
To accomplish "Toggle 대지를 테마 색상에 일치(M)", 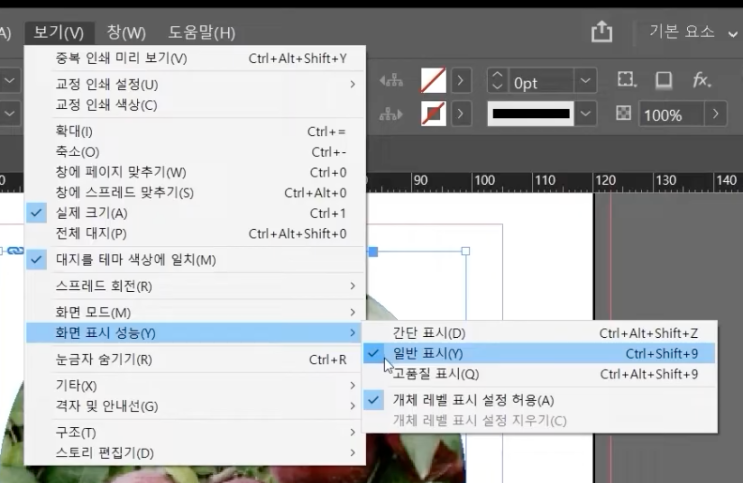I will 195,259.
